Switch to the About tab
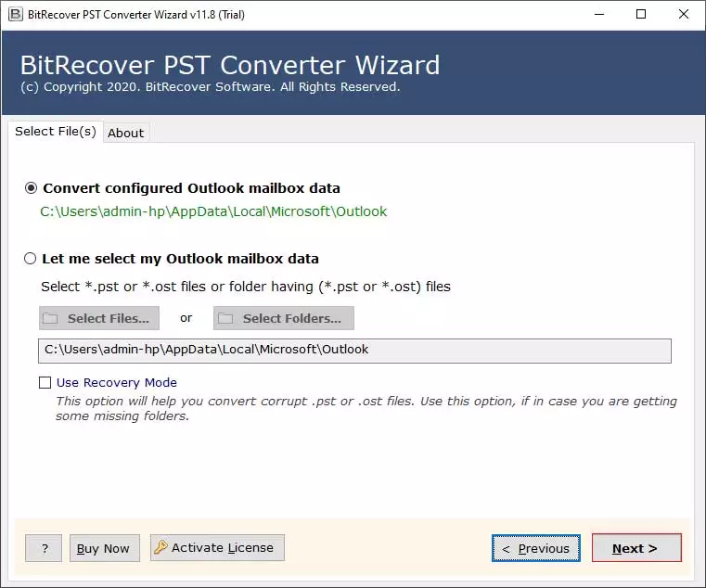The image size is (706, 588). coord(126,133)
